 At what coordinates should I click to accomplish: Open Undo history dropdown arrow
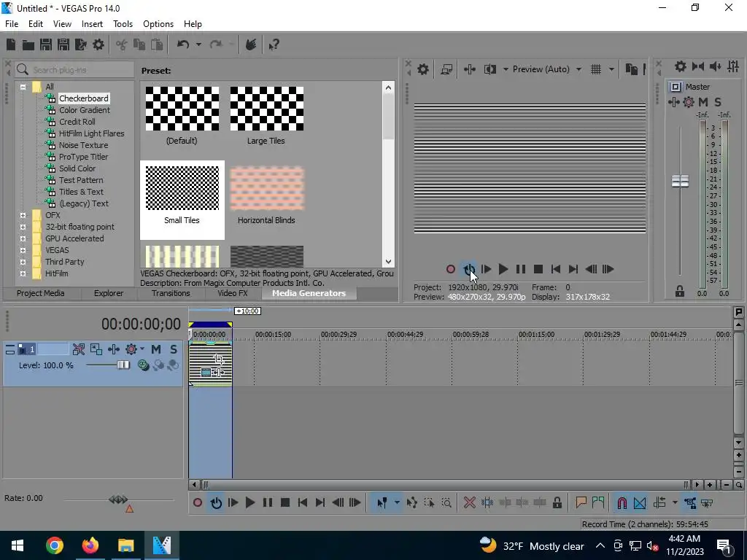click(x=198, y=44)
